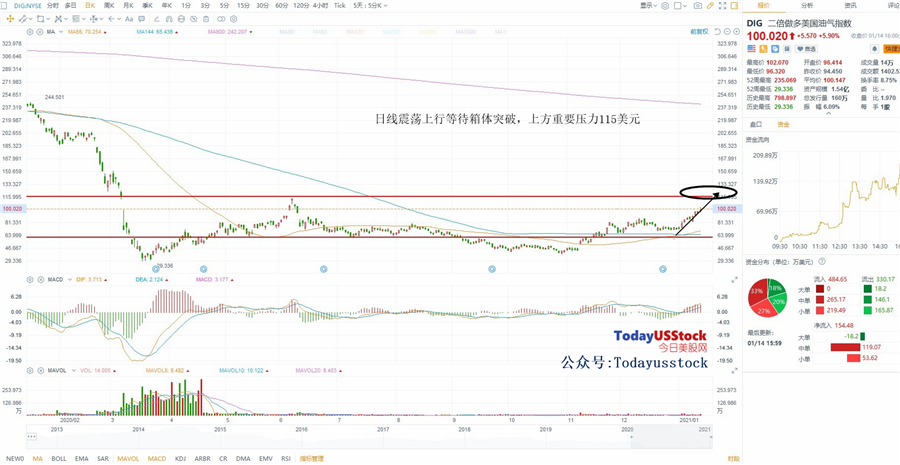Click the comment bubble annotation tool
The height and width of the screenshot is (465, 900).
[x=141, y=19]
